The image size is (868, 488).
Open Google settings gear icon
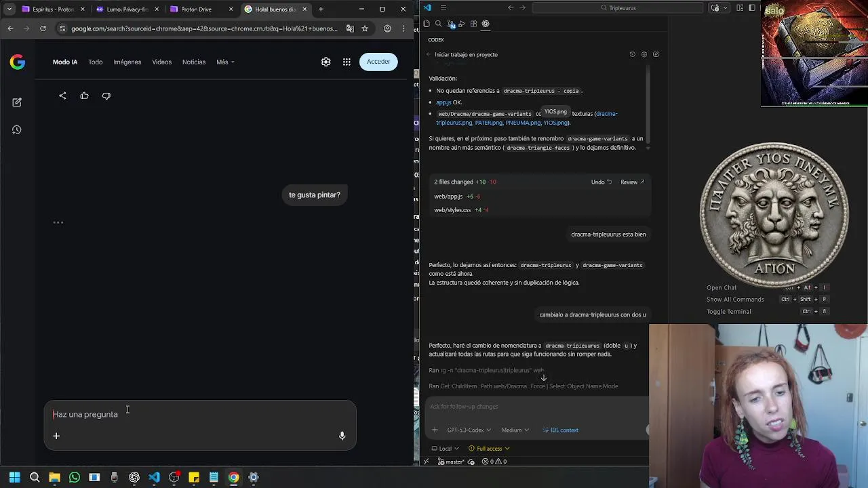pos(326,62)
